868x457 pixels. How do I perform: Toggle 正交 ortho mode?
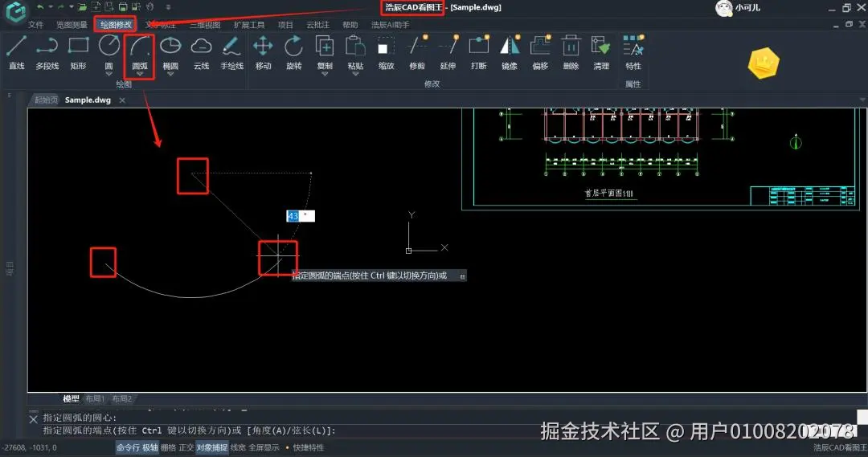pyautogui.click(x=186, y=447)
